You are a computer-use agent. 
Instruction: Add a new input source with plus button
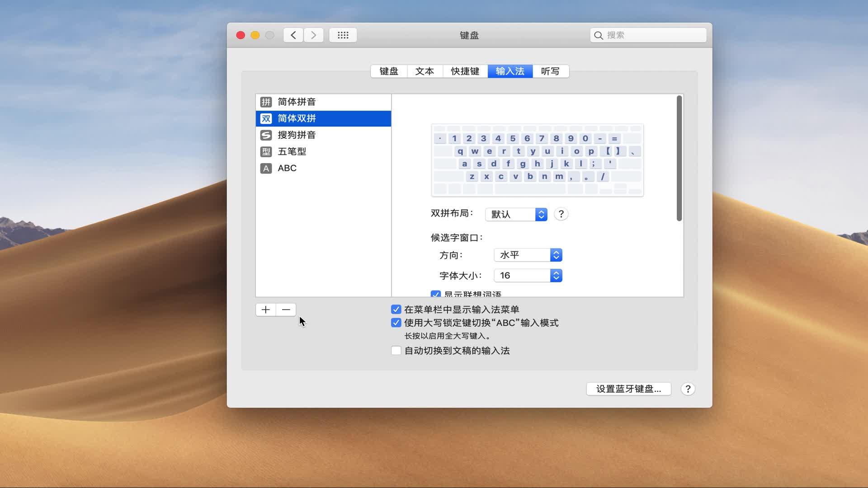click(x=266, y=310)
